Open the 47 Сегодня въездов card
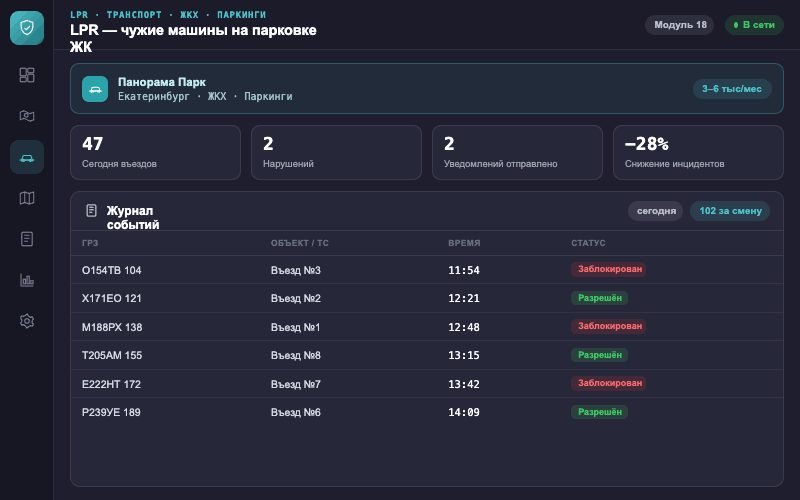 [155, 153]
